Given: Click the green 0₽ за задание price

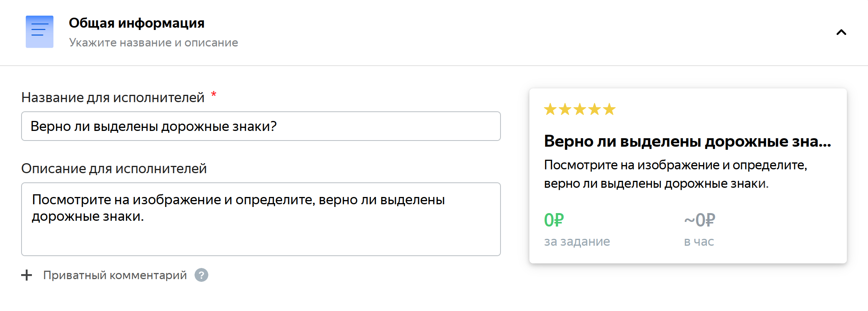Looking at the screenshot, I should point(554,220).
